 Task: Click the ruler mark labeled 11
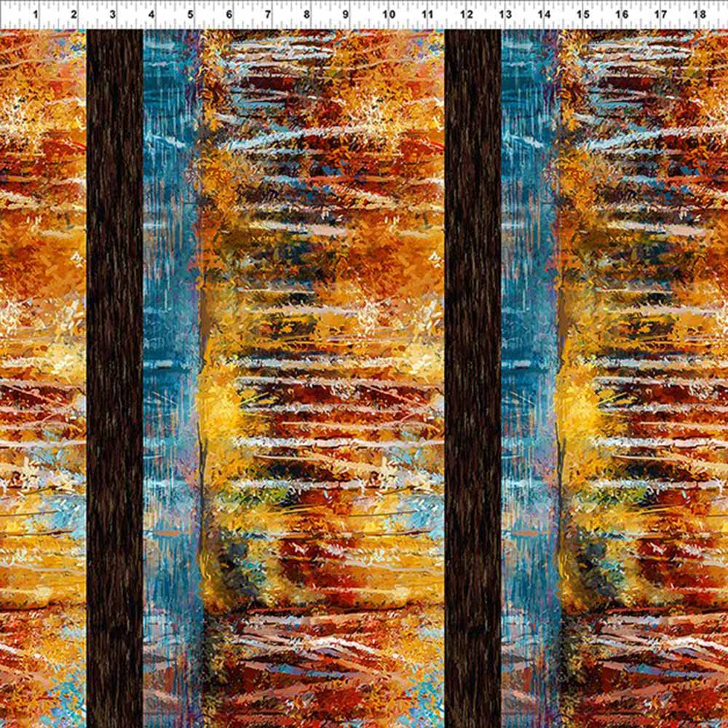click(427, 14)
